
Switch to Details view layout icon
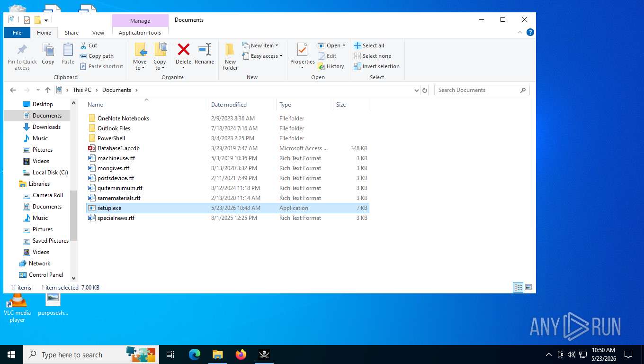(518, 287)
